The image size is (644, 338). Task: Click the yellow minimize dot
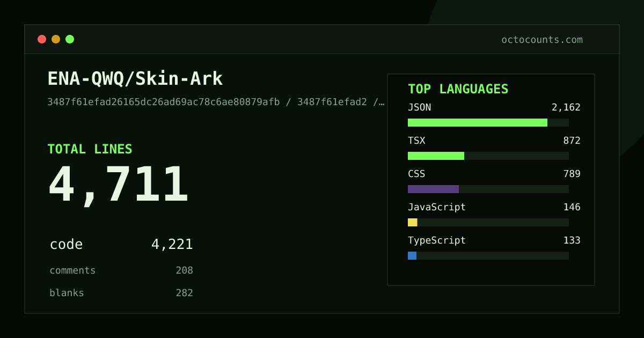coord(56,39)
